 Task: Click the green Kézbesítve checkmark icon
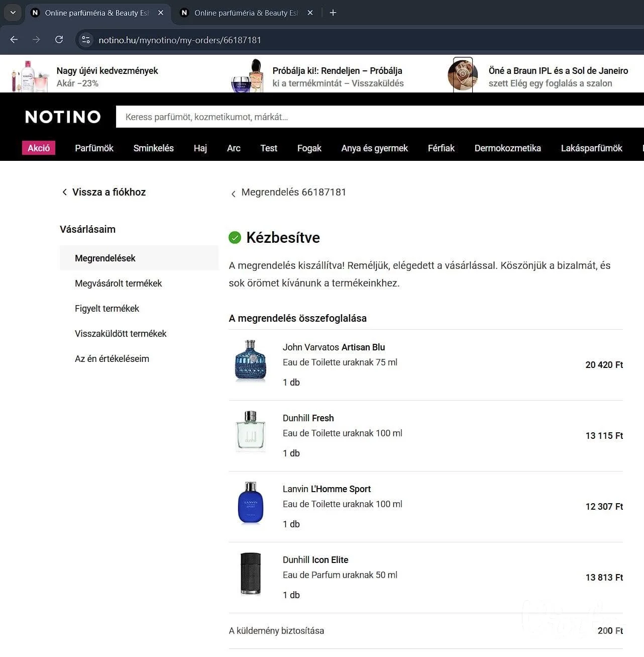coord(235,237)
